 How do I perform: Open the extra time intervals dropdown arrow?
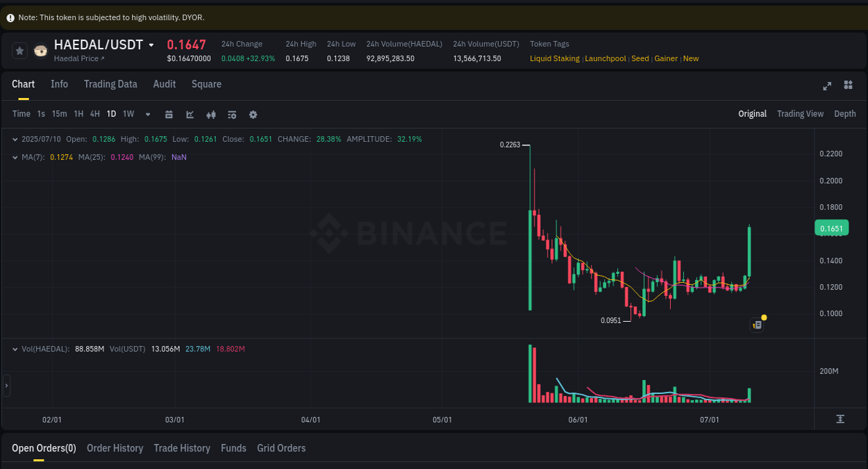(147, 114)
